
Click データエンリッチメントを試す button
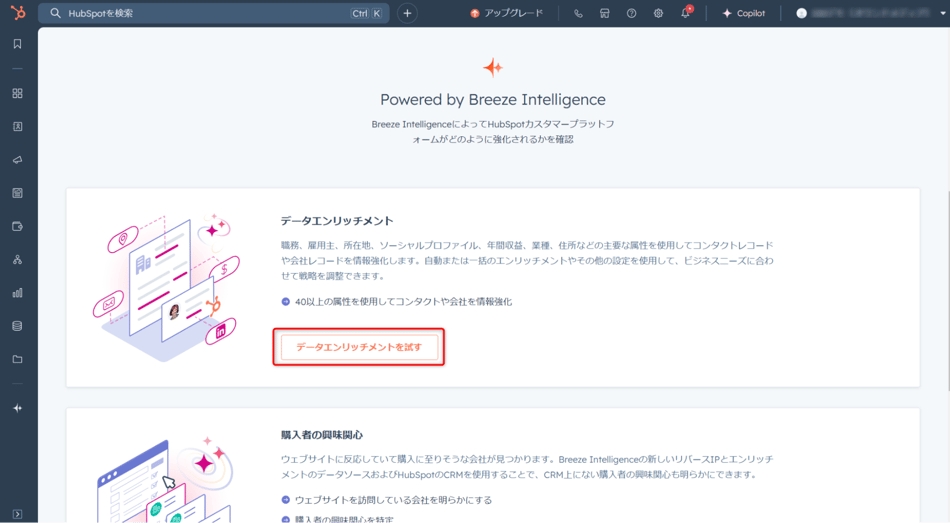click(x=359, y=347)
